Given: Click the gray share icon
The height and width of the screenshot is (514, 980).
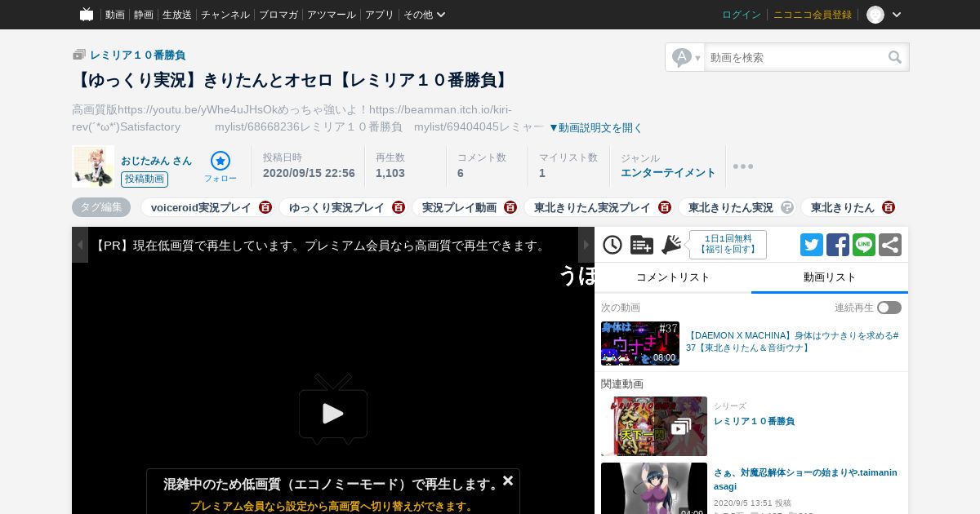Looking at the screenshot, I should coord(890,245).
